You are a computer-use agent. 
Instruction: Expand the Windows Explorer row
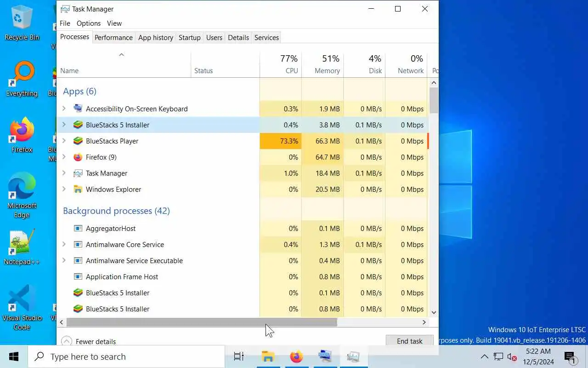(x=64, y=189)
